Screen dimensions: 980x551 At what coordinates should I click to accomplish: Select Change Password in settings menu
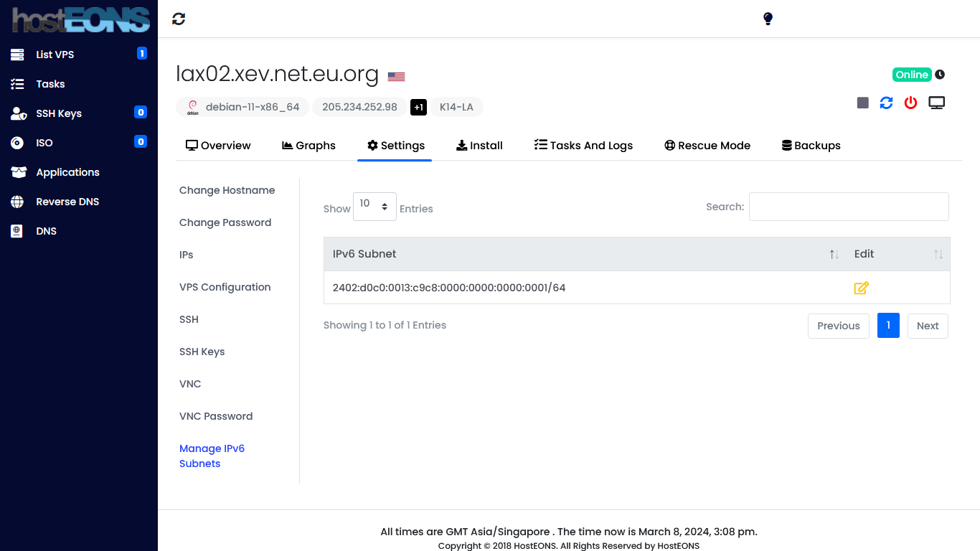[225, 222]
